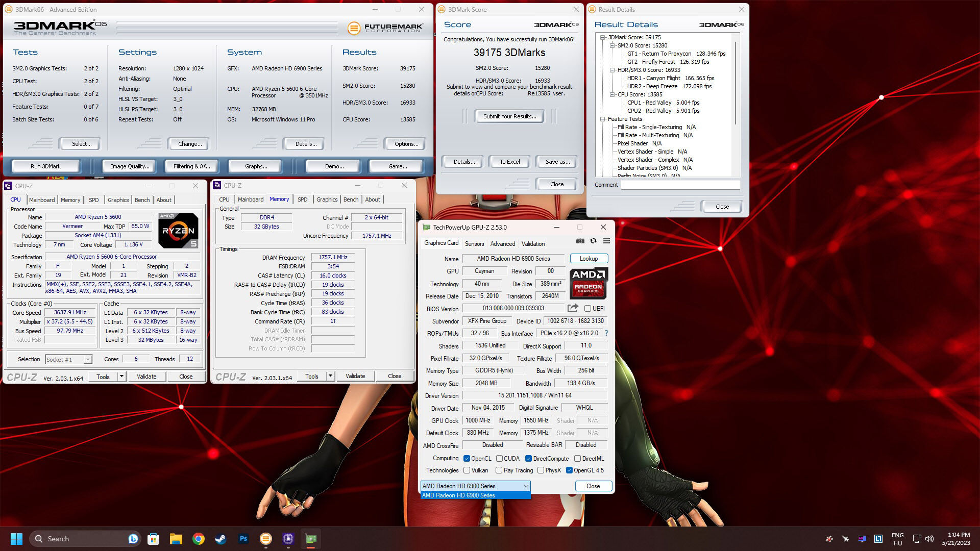Image resolution: width=980 pixels, height=551 pixels.
Task: Click the Image Quality button
Action: [130, 166]
